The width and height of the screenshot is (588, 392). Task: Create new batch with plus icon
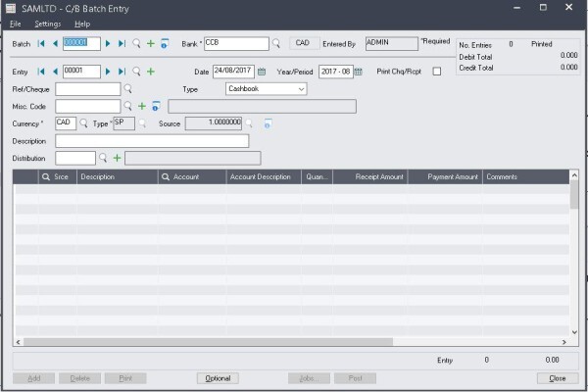point(151,43)
